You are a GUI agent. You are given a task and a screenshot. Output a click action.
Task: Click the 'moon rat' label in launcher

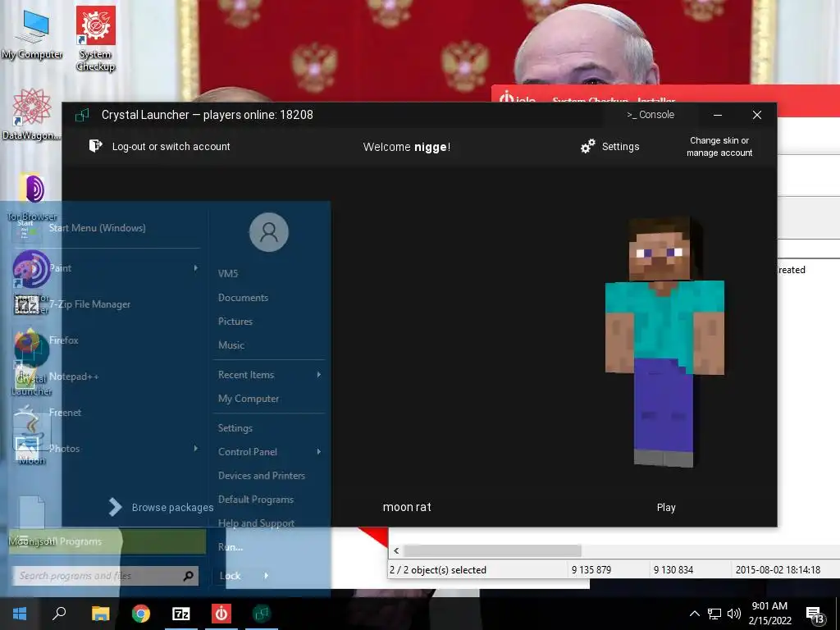407,507
